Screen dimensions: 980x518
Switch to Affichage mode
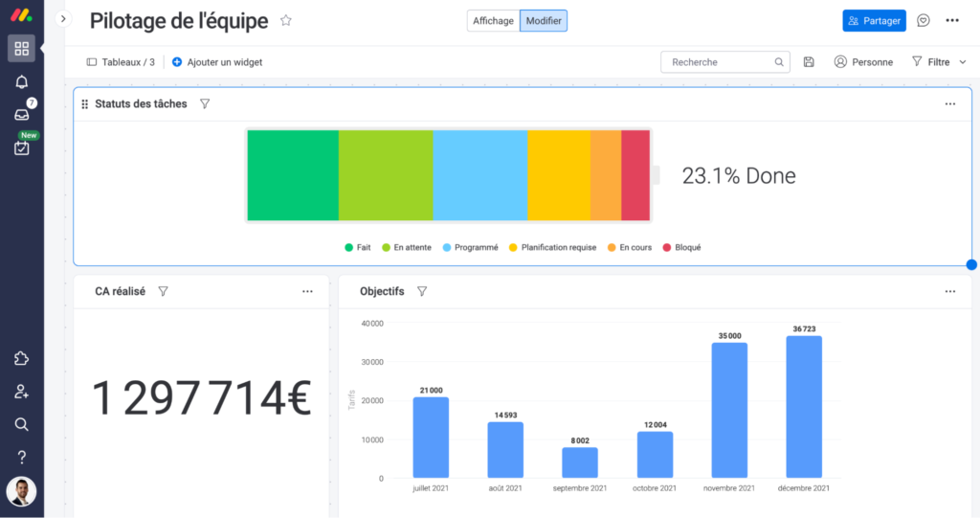pos(493,21)
